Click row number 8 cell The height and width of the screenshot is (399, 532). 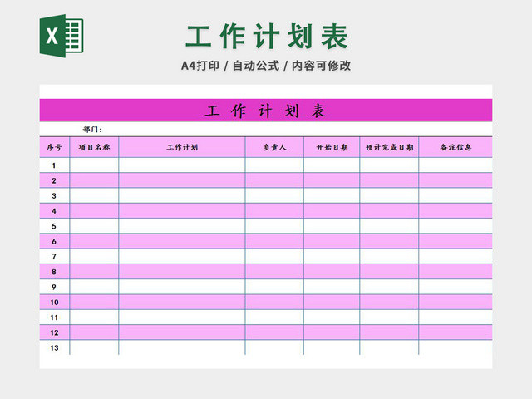click(55, 272)
